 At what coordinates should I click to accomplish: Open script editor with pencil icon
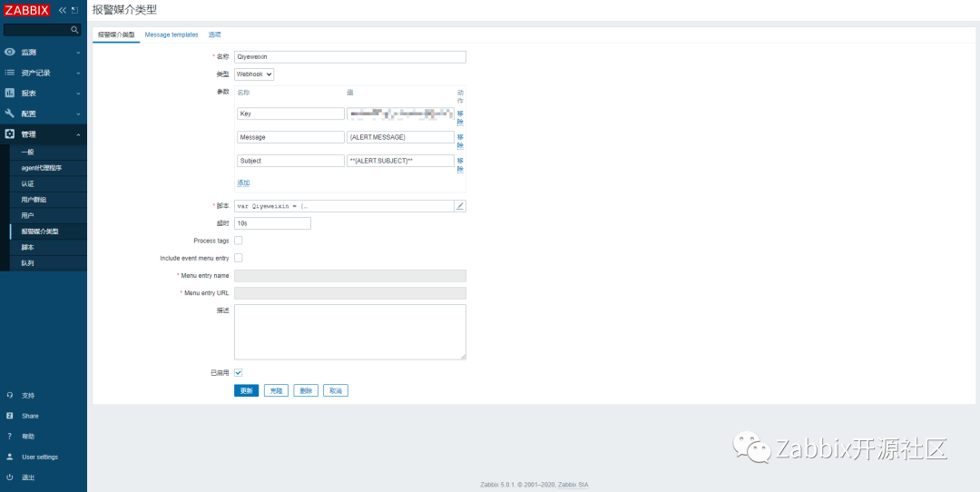tap(460, 206)
